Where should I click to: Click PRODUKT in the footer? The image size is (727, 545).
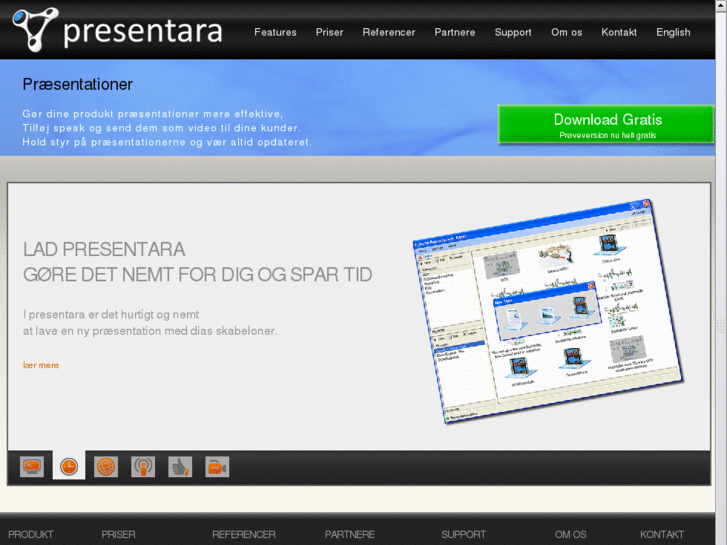(x=31, y=534)
